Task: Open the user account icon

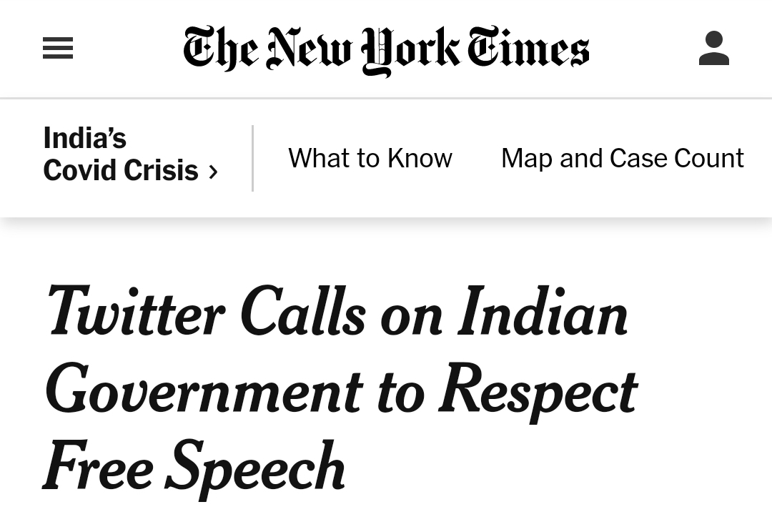Action: click(713, 49)
